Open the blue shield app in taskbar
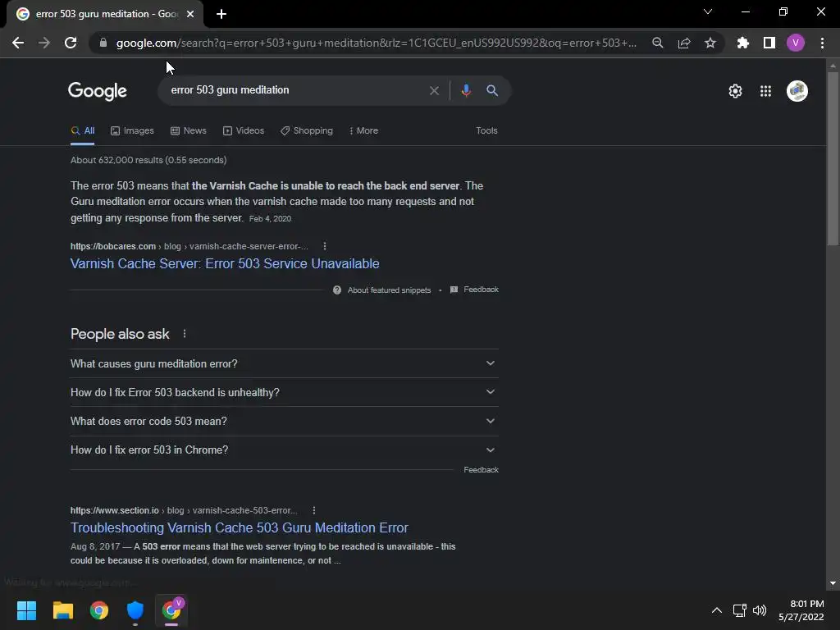840x630 pixels. click(x=135, y=610)
